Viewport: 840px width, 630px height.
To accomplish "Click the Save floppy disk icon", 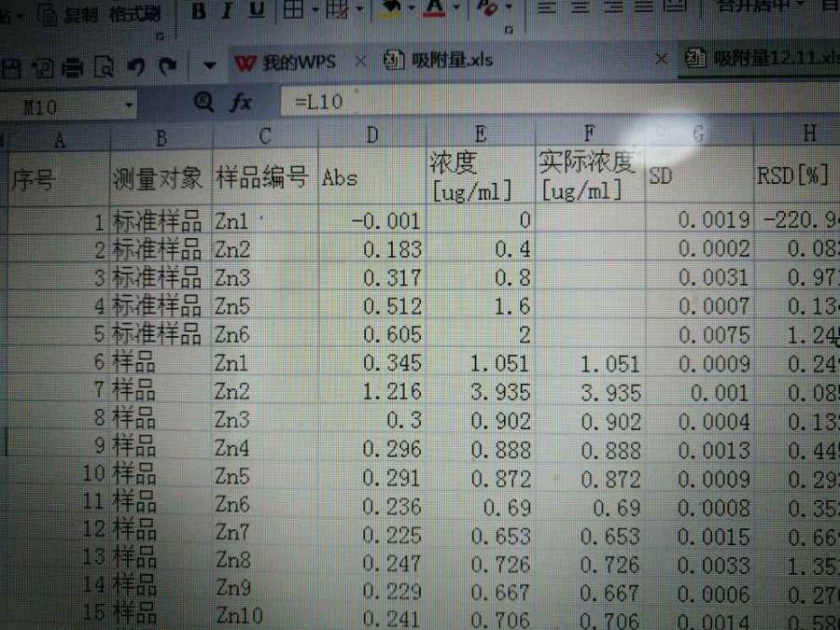I will [10, 68].
